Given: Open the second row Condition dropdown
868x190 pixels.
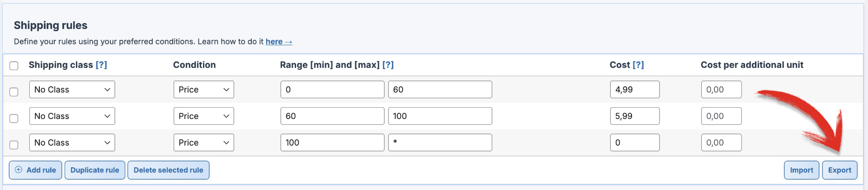Looking at the screenshot, I should tap(203, 116).
